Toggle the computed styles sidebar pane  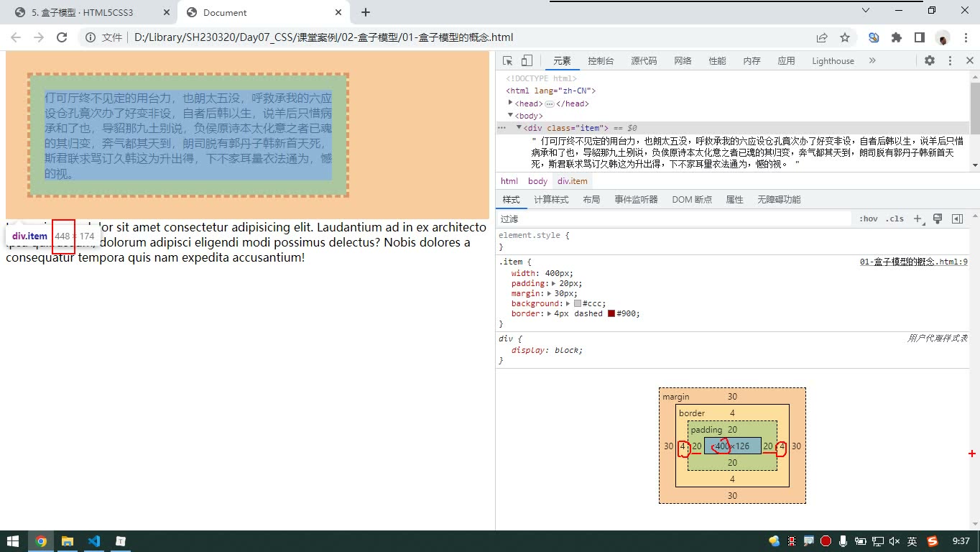(x=957, y=219)
